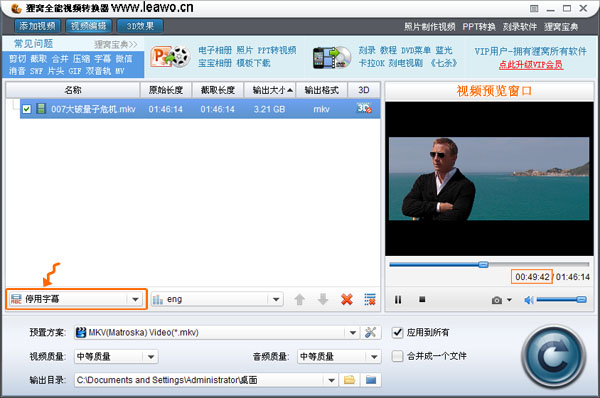Screen dimensions: 600x398
Task: Click the 模板下载 link
Action: pos(253,63)
